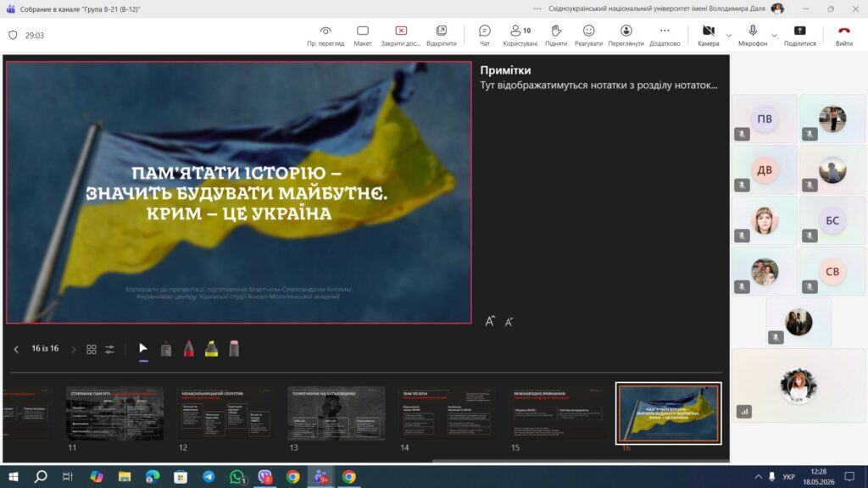868x488 pixels.
Task: Go to next slide arrow
Action: point(73,349)
